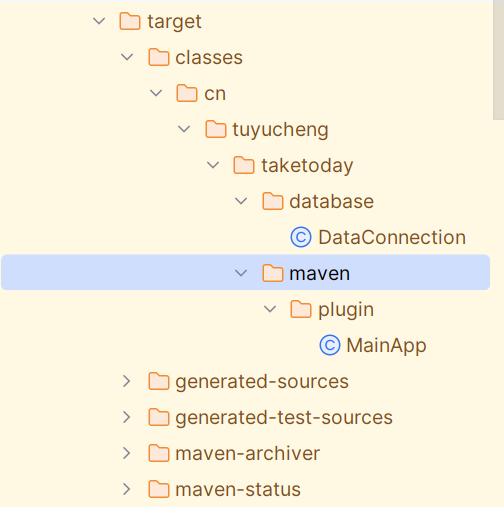Click the plugin folder icon
The image size is (504, 507).
[x=301, y=309]
